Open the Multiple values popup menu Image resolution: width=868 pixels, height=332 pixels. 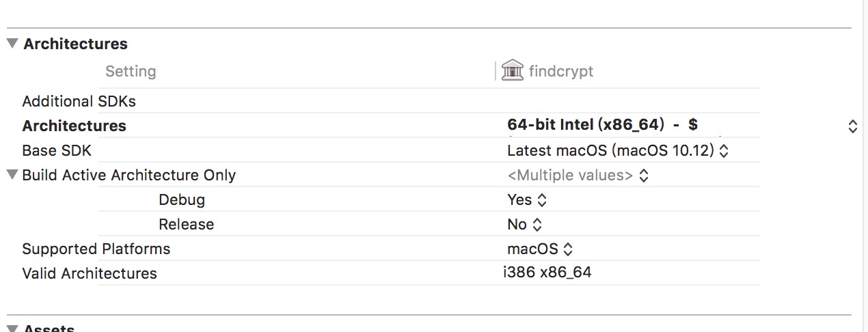click(x=578, y=175)
